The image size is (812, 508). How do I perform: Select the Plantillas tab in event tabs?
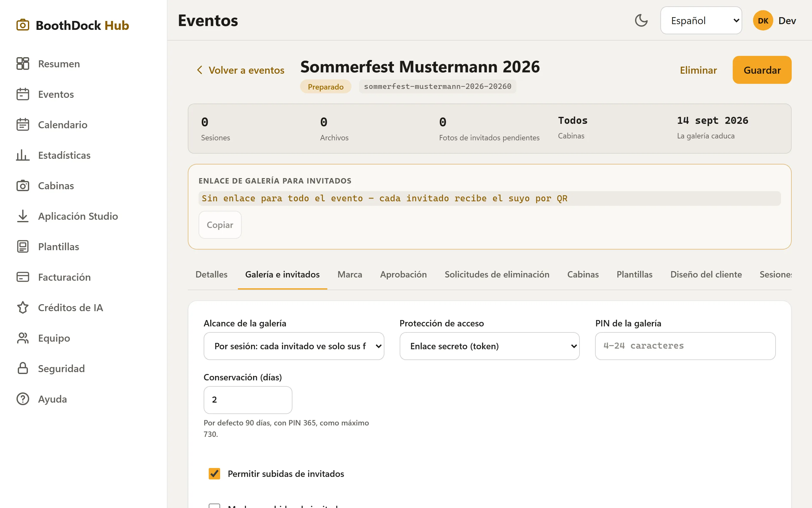click(634, 275)
